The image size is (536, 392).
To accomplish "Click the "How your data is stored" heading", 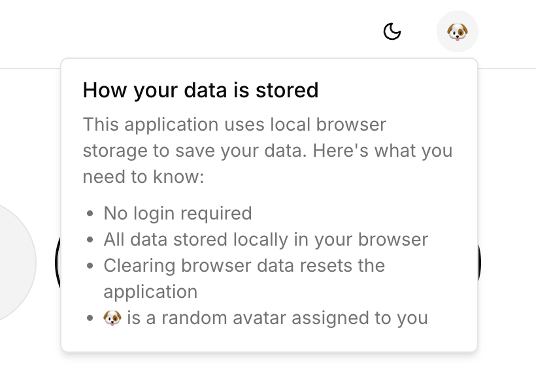I will click(x=201, y=90).
